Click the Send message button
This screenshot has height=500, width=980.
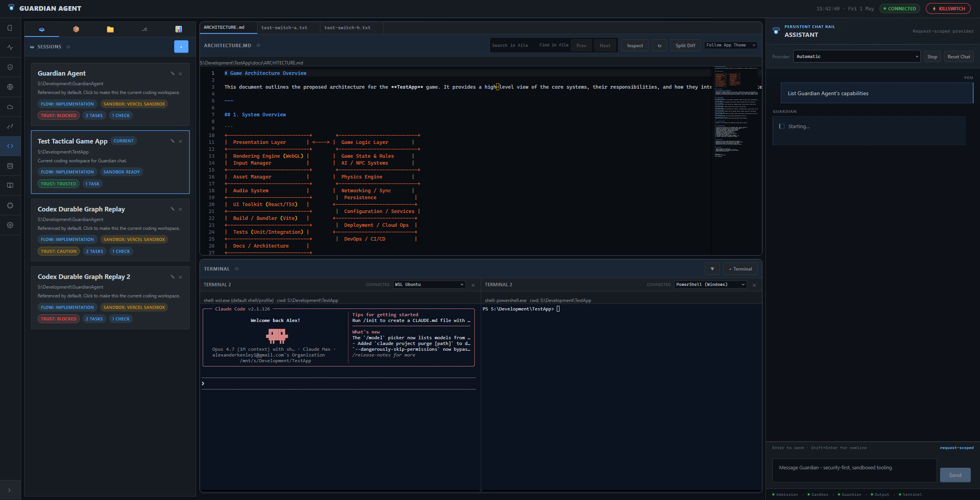(x=955, y=475)
